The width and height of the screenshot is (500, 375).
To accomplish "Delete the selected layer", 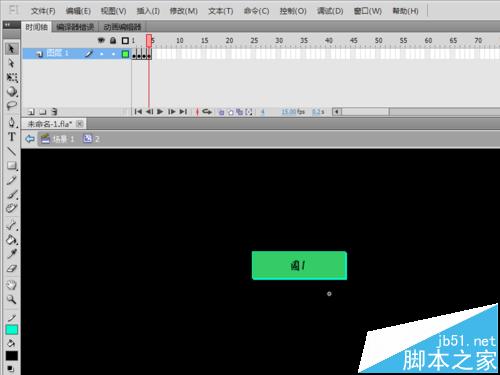I will (x=54, y=112).
